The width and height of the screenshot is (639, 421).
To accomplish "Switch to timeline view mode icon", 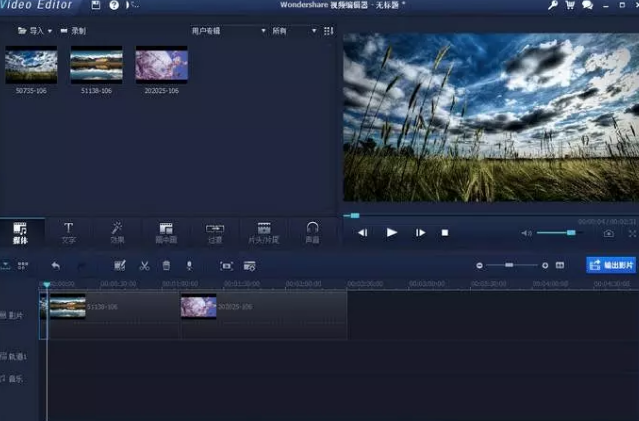I will (x=6, y=266).
